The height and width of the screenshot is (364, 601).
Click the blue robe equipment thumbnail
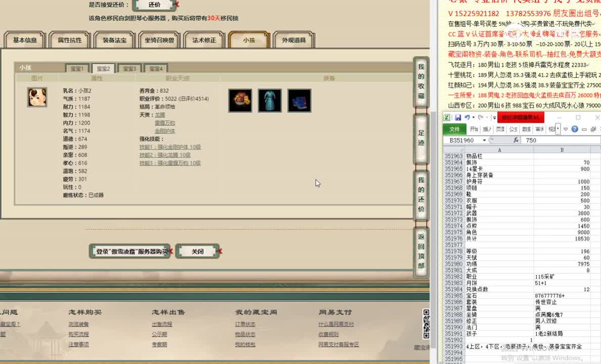click(x=269, y=99)
